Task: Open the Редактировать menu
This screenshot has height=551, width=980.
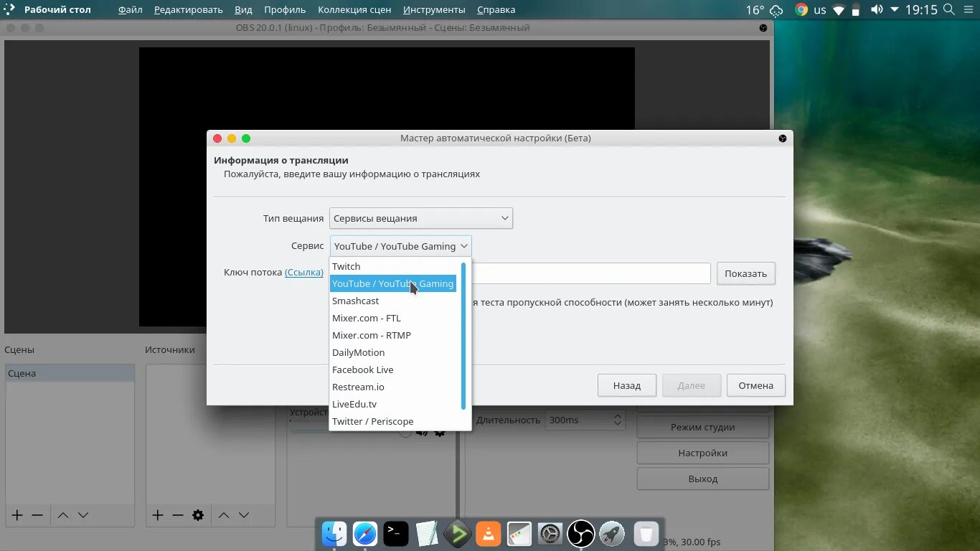Action: click(188, 10)
